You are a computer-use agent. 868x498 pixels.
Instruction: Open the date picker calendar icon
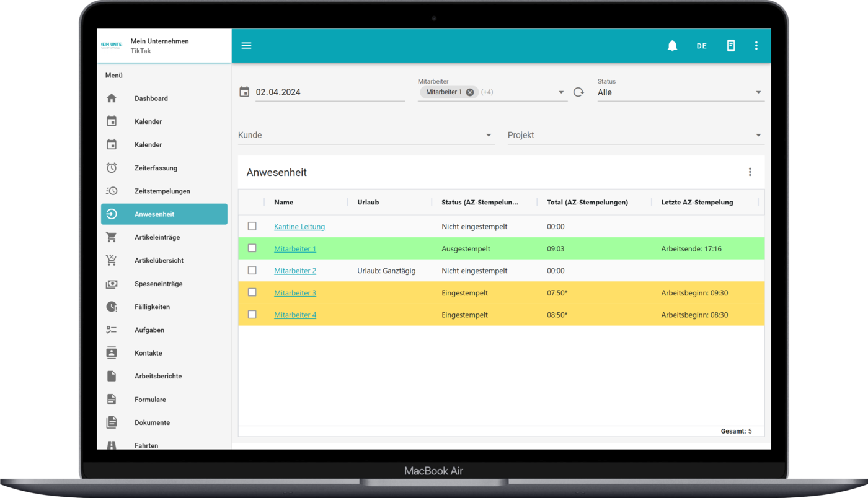click(244, 92)
